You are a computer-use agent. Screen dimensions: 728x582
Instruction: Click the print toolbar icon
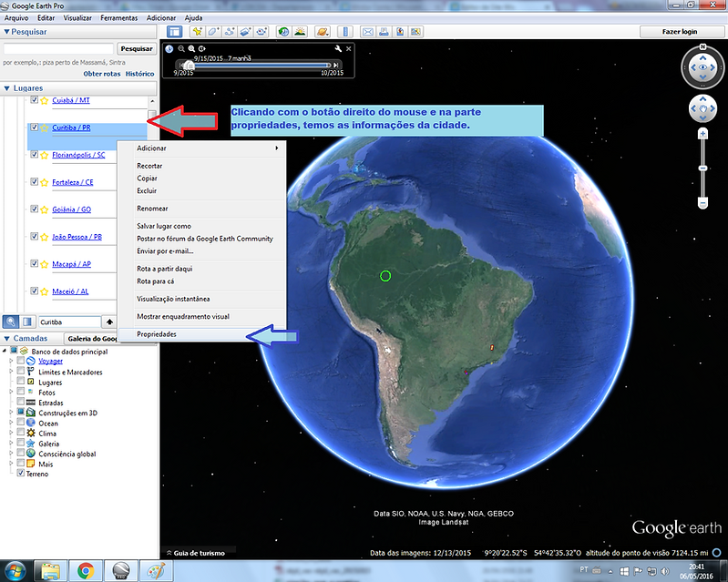point(384,32)
